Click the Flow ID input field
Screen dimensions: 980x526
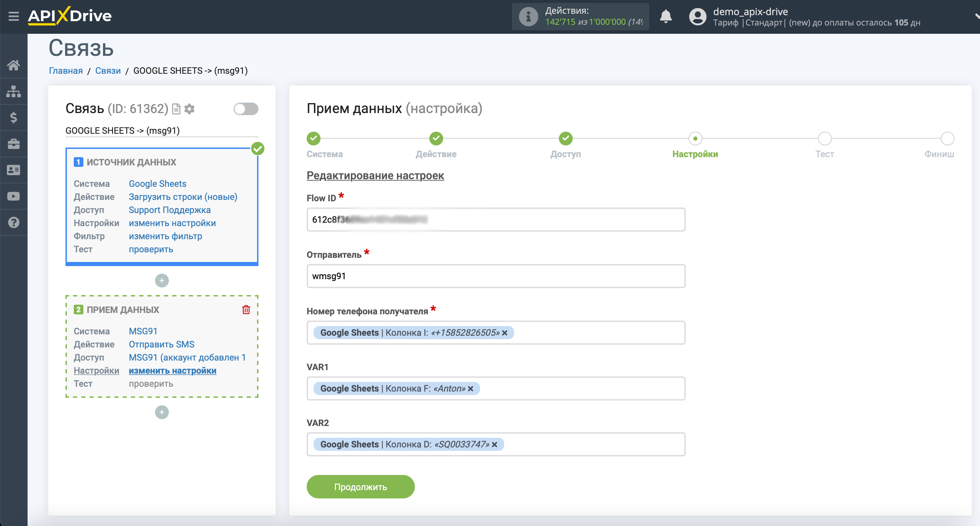[496, 220]
